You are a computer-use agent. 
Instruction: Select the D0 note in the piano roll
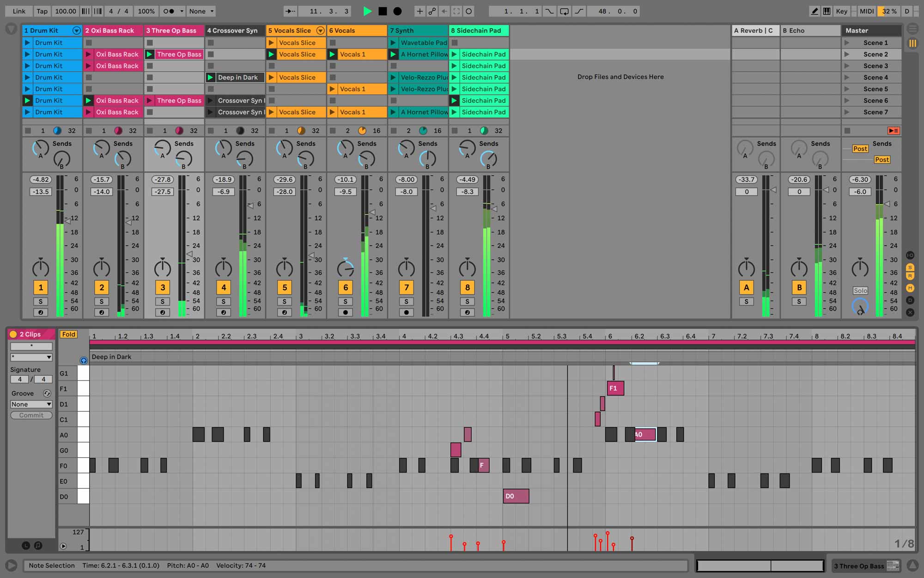point(516,496)
